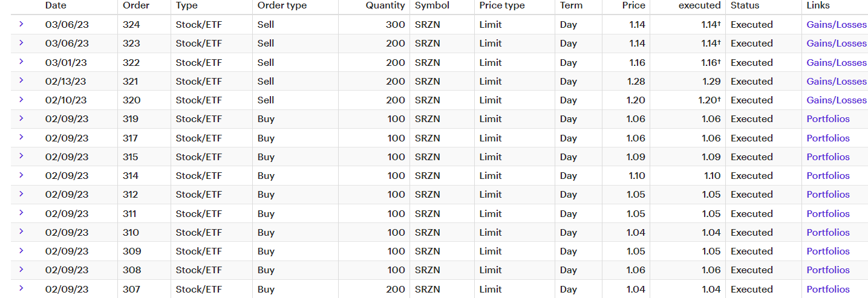Open Portfolios link for order 314
The width and height of the screenshot is (868, 298).
click(x=828, y=176)
